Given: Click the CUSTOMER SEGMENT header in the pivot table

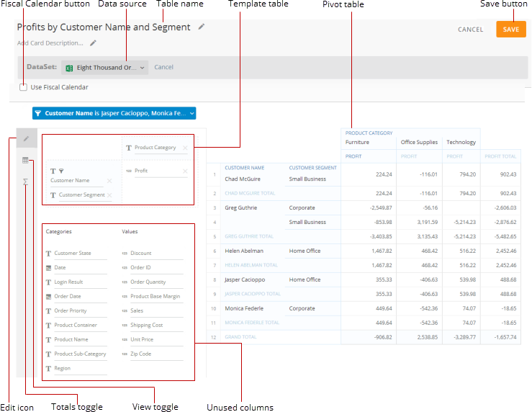Looking at the screenshot, I should pos(313,168).
